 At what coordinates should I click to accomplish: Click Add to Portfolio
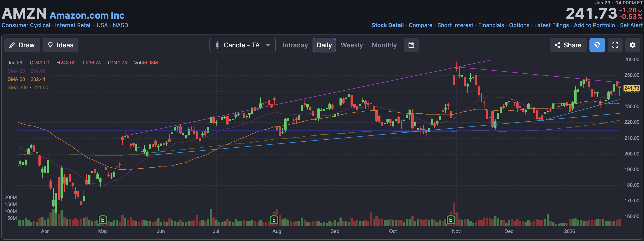click(x=594, y=25)
